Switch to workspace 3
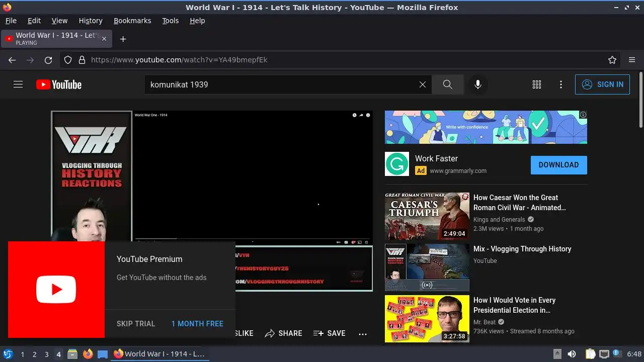The height and width of the screenshot is (362, 644). click(46, 354)
